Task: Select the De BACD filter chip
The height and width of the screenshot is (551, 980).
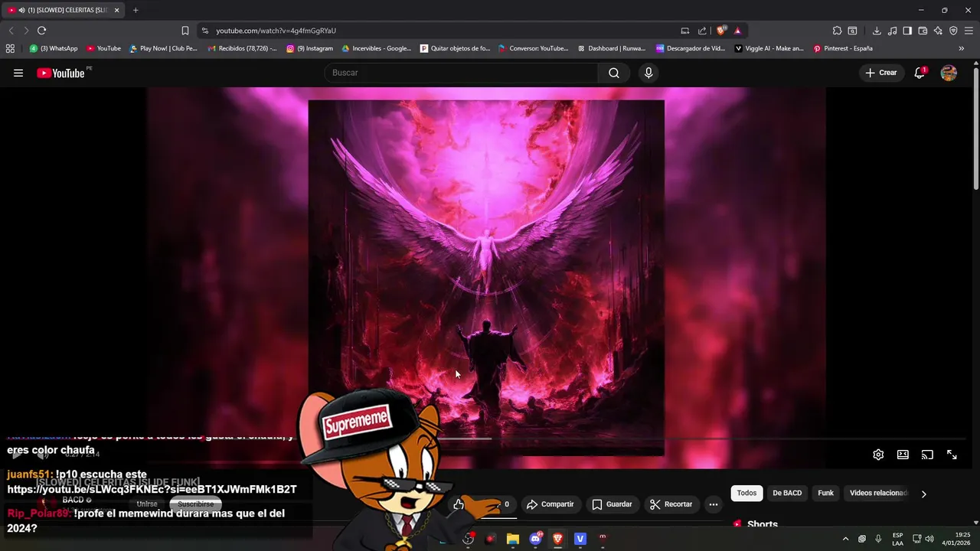Action: (x=787, y=493)
